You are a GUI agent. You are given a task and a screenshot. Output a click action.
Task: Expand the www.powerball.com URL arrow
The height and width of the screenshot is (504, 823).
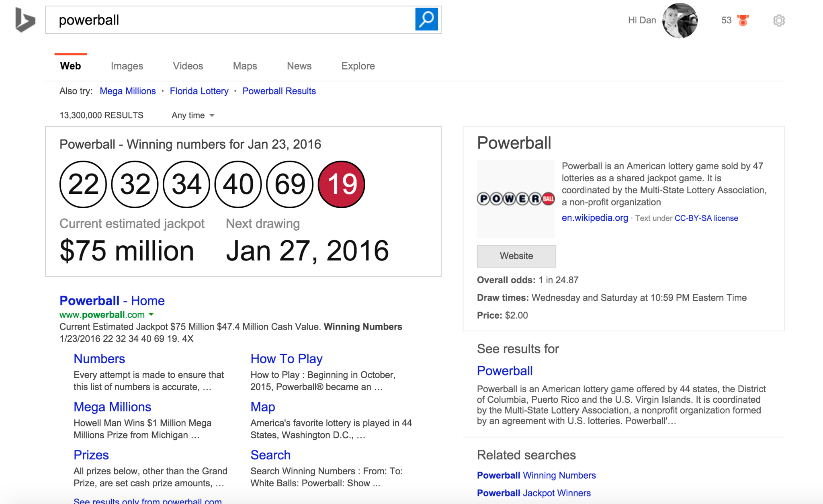coord(151,314)
